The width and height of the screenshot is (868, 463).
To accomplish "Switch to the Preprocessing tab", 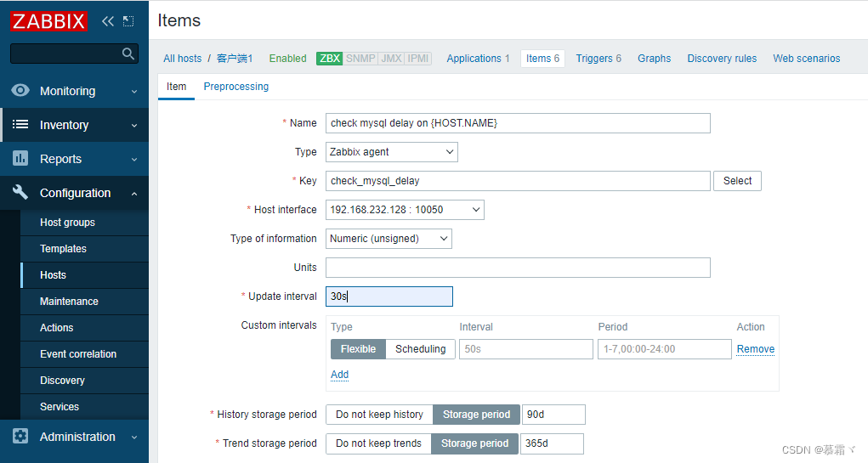I will pos(235,87).
